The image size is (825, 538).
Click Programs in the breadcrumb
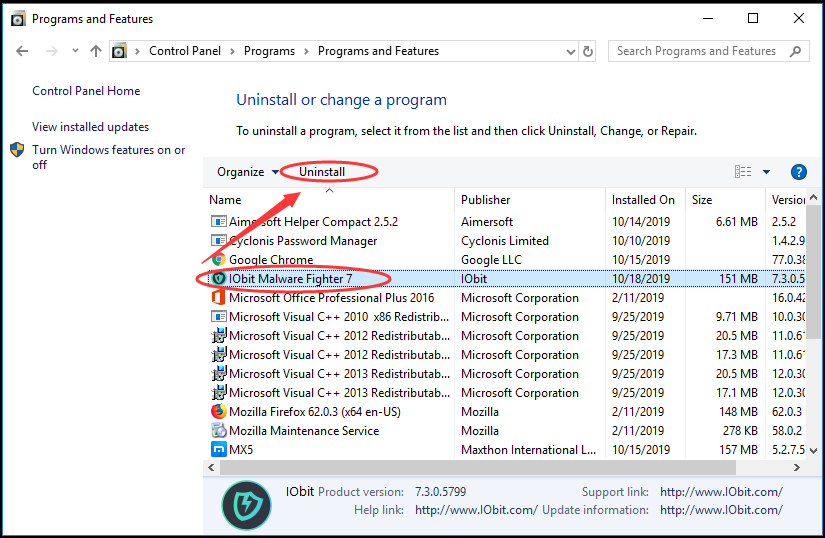[269, 51]
